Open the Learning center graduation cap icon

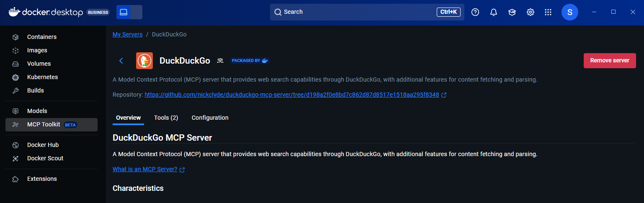point(512,12)
